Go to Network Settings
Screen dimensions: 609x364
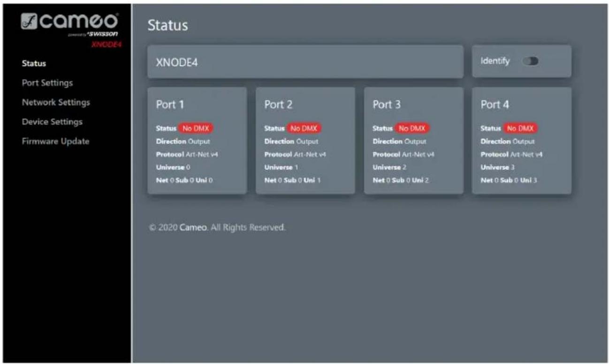coord(56,102)
